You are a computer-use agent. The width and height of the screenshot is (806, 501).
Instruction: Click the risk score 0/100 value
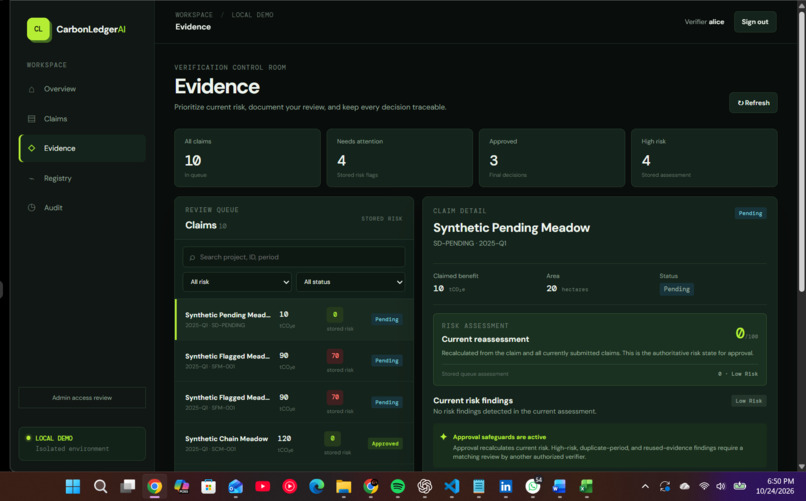coord(746,334)
